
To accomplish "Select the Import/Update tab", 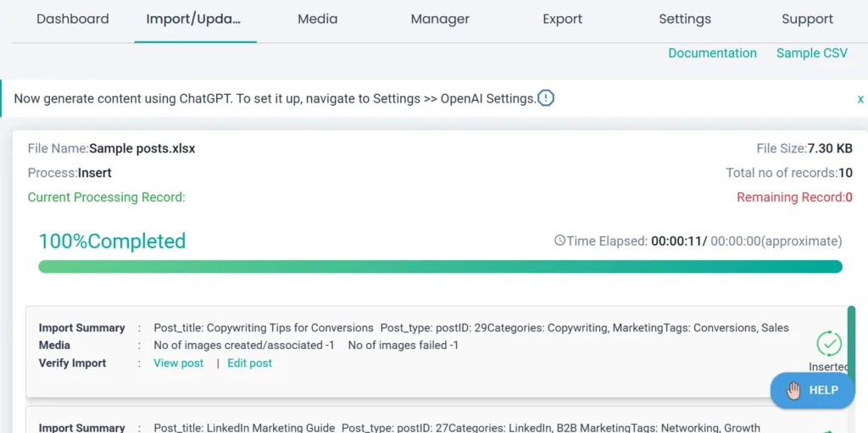I will [195, 19].
